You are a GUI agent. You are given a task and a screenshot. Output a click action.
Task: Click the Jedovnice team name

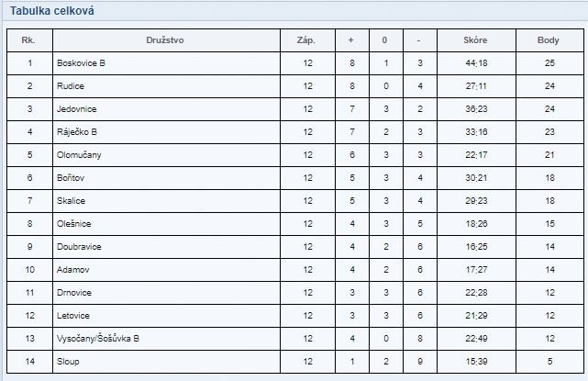(76, 109)
